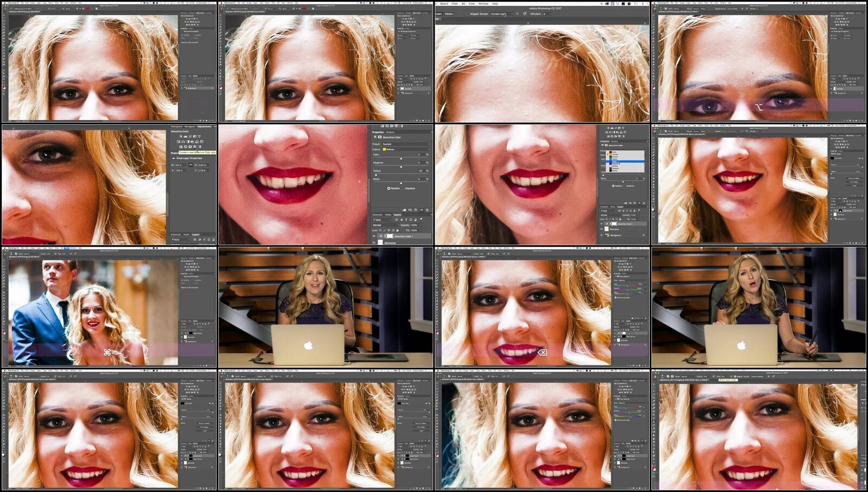868x492 pixels.
Task: Click Posterize adjustment icon in eye close-up frame
Action: [x=186, y=147]
